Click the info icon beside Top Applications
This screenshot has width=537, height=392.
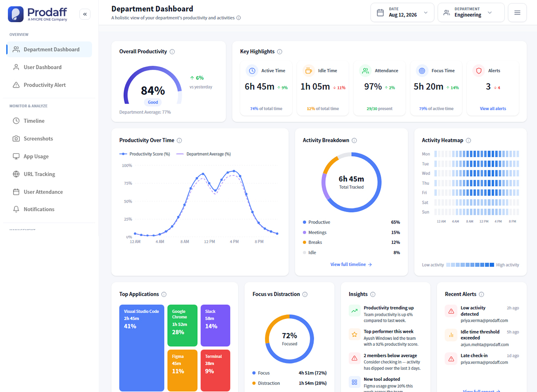point(164,294)
